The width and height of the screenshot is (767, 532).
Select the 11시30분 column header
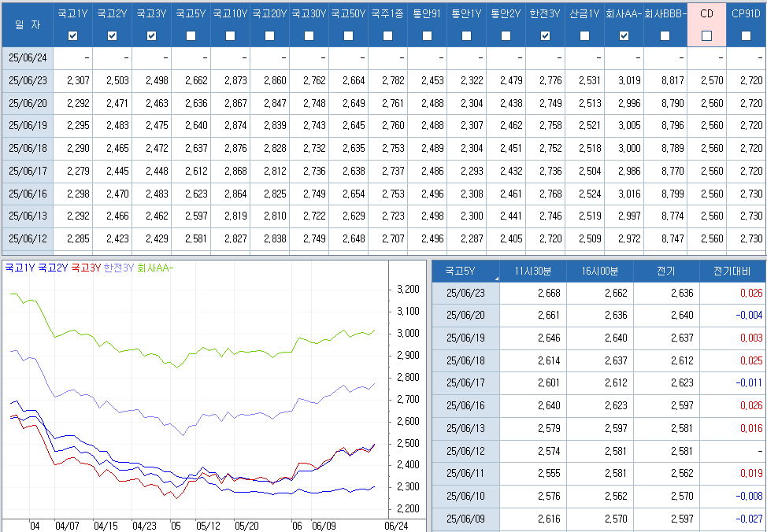533,271
